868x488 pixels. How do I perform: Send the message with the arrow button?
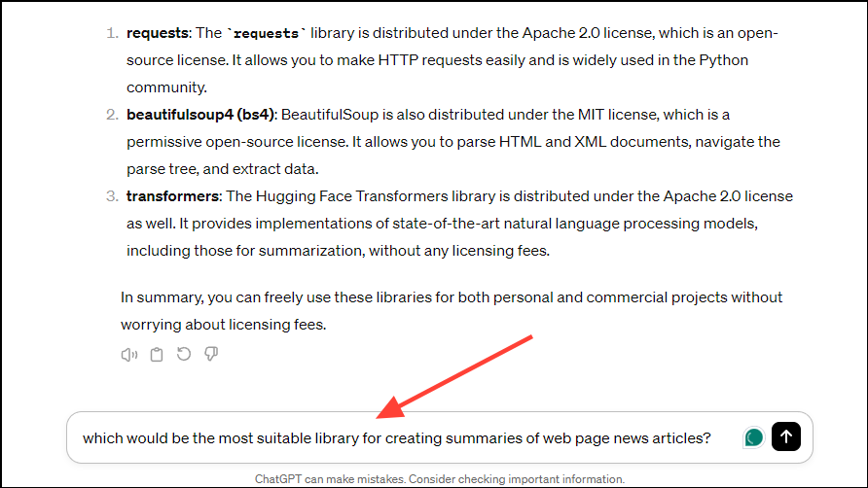786,436
